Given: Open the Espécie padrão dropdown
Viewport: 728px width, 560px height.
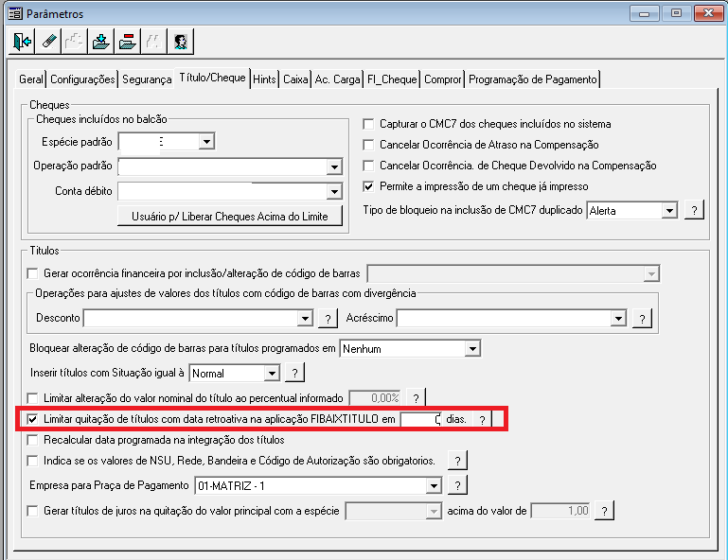Looking at the screenshot, I should click(206, 141).
